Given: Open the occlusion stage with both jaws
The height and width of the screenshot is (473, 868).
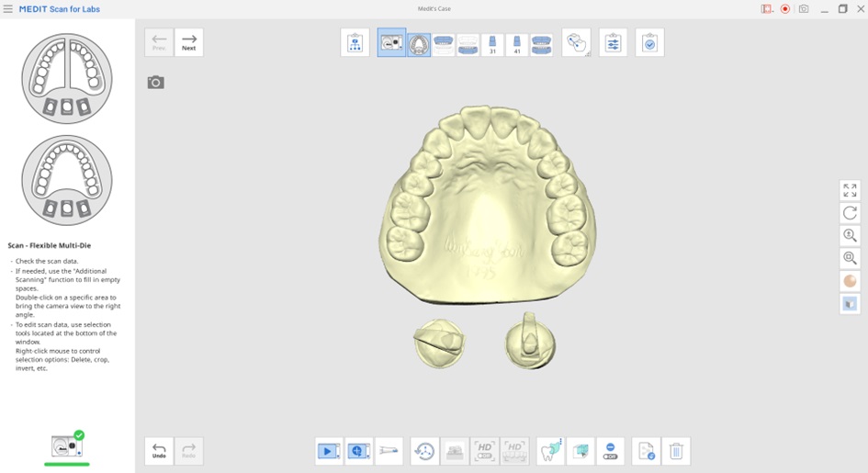Looking at the screenshot, I should tap(541, 44).
